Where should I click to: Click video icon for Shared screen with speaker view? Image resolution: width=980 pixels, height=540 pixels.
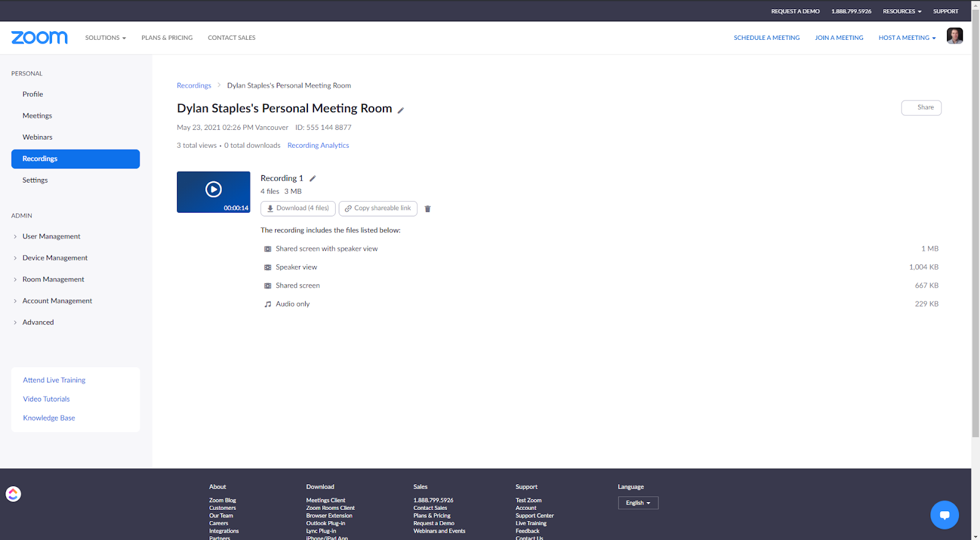coord(268,249)
